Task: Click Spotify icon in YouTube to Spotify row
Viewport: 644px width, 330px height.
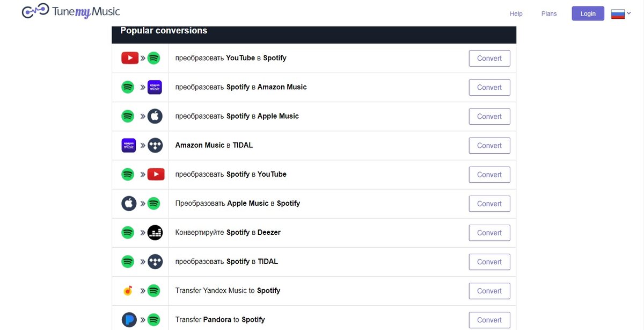Action: (x=154, y=58)
